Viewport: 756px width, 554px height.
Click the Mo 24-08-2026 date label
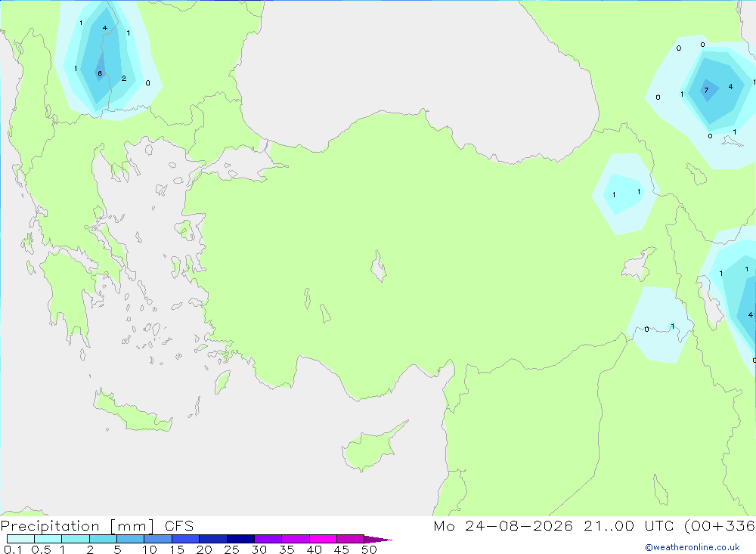pyautogui.click(x=503, y=525)
